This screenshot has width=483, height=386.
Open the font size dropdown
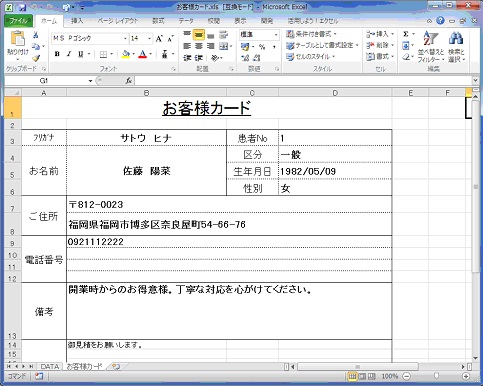coord(149,39)
